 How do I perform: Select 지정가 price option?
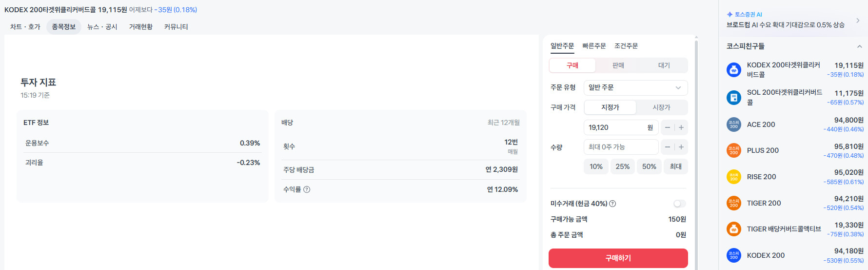click(x=610, y=107)
